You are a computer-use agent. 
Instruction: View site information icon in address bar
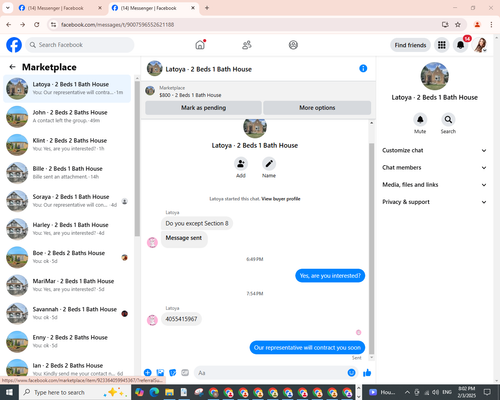[53, 24]
